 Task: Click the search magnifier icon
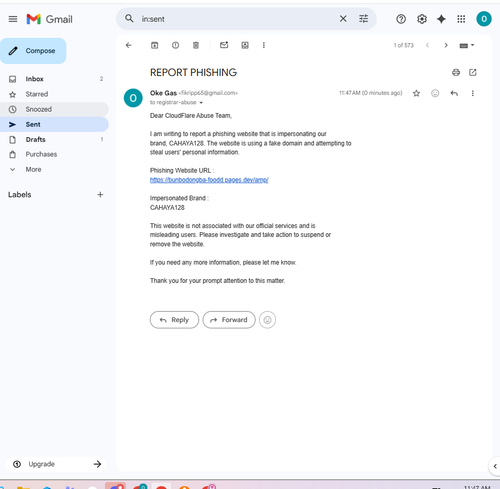(129, 19)
